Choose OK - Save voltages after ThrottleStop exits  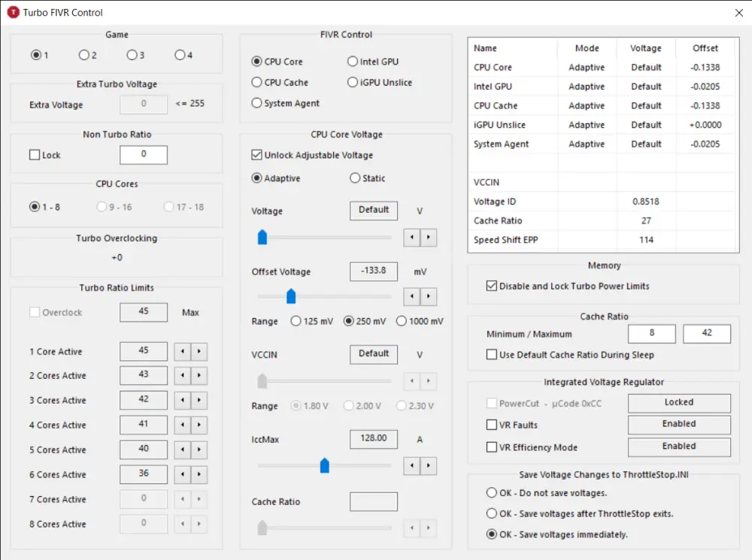point(580,513)
